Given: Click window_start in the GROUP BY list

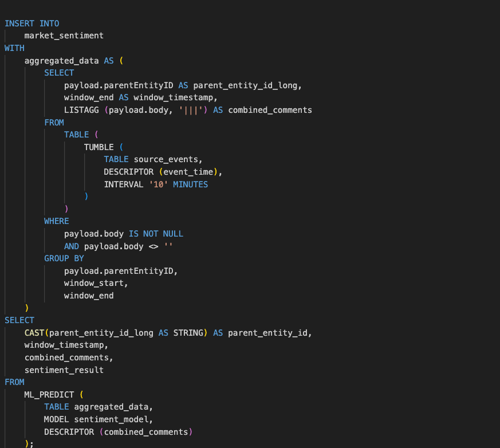Looking at the screenshot, I should click(x=96, y=283).
